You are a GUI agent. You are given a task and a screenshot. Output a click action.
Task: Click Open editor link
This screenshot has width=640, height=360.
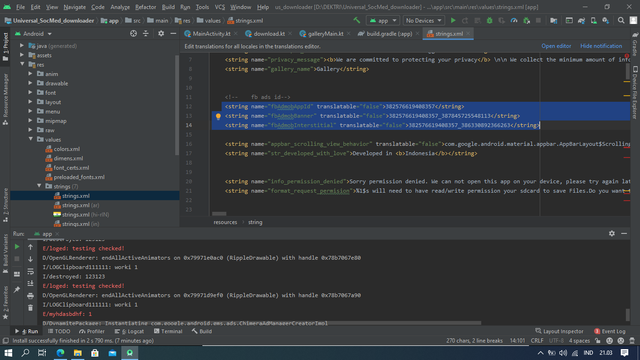click(x=556, y=46)
